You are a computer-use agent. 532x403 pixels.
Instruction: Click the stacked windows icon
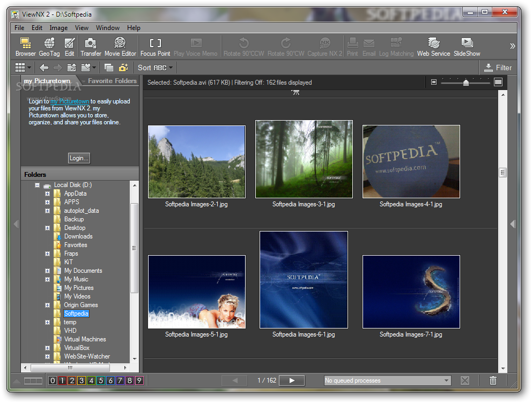pyautogui.click(x=108, y=68)
